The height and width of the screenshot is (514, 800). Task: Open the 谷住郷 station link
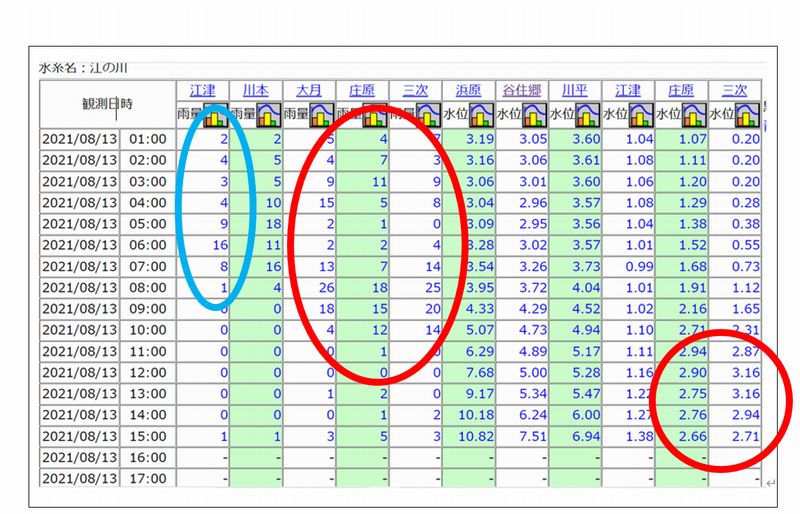[x=521, y=91]
